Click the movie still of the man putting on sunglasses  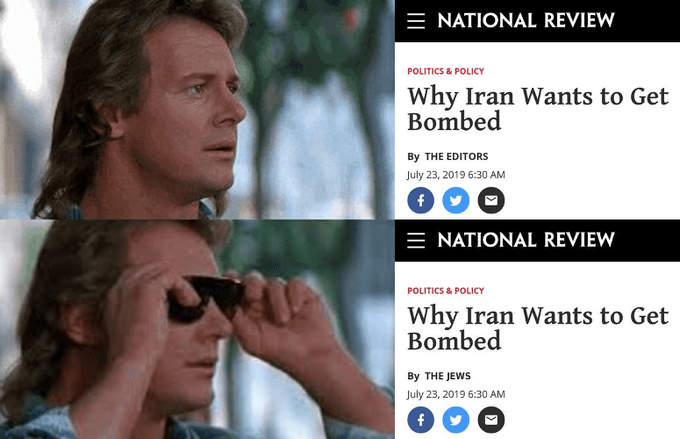point(197,329)
